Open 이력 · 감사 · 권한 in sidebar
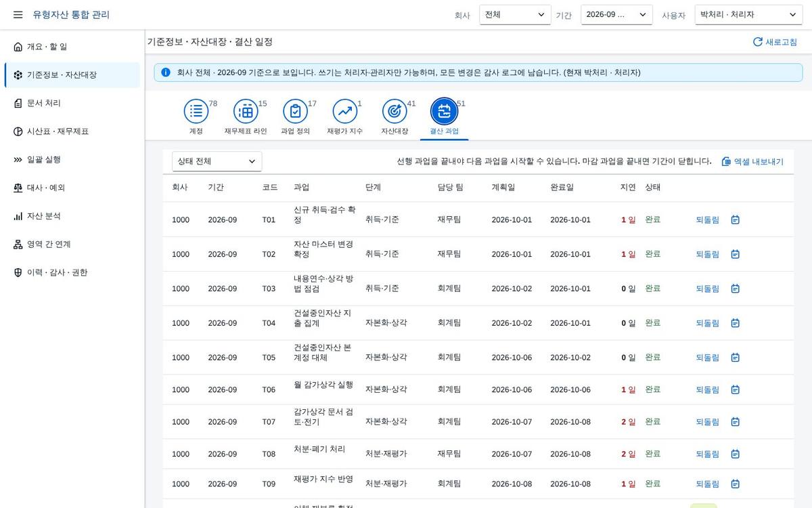The image size is (812, 508). [x=72, y=272]
